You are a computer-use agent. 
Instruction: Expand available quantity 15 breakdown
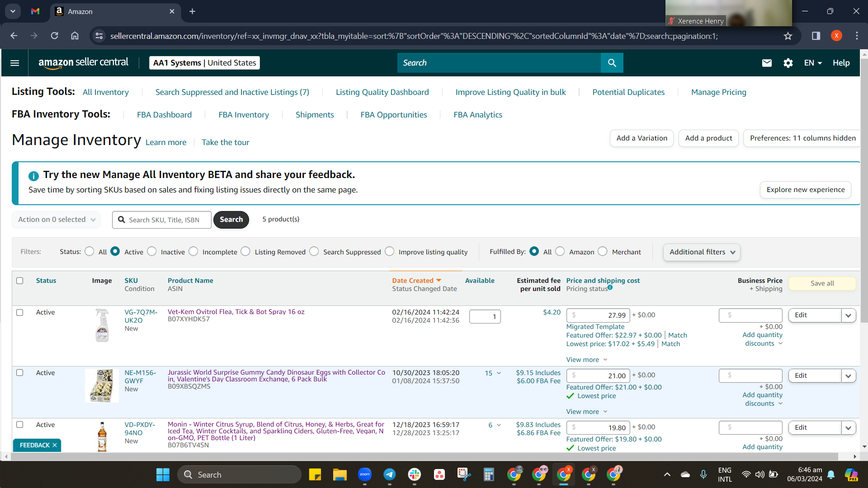click(x=493, y=373)
